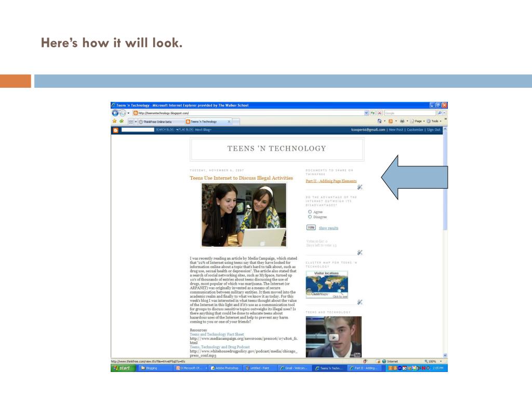Click FLAG BLOG on the Blogger navbar
532x399 pixels.
click(184, 129)
